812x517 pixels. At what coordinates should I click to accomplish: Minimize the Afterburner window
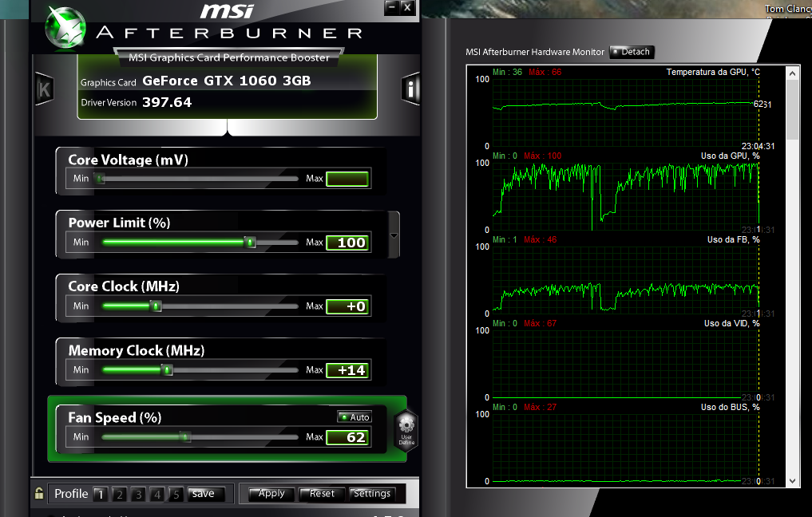pos(391,7)
